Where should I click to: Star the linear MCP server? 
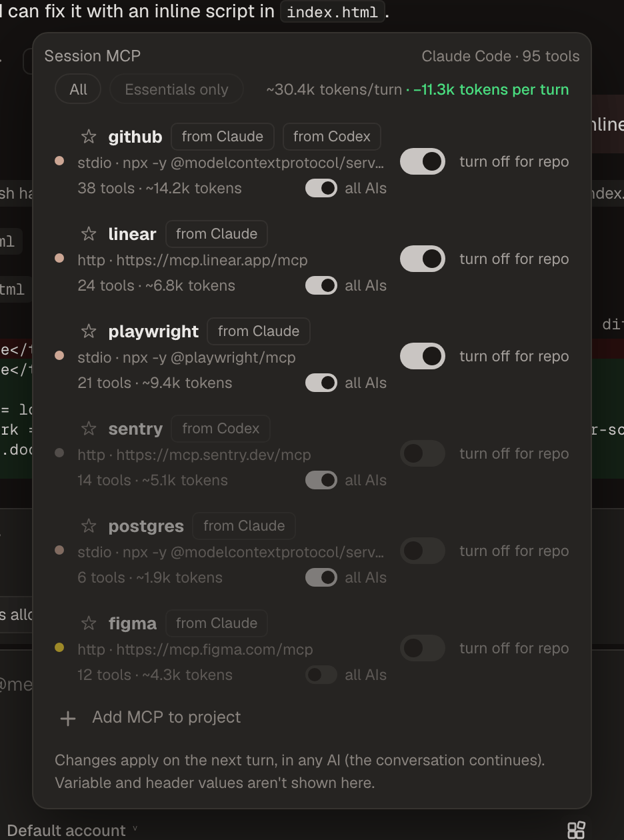pyautogui.click(x=89, y=234)
